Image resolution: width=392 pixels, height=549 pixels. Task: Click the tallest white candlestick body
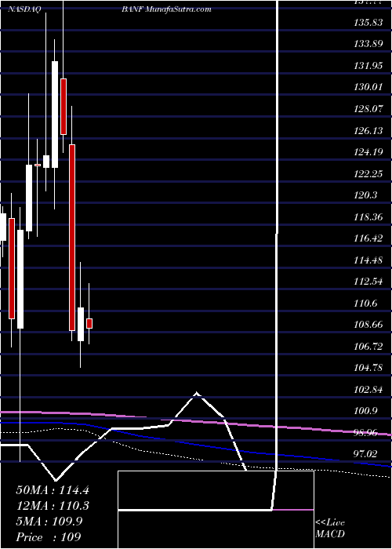[55, 115]
